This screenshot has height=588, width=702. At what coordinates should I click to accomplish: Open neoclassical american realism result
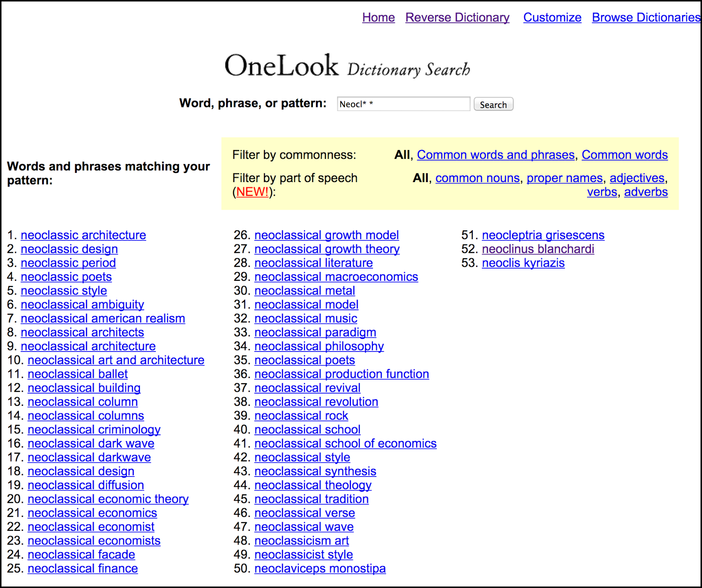click(103, 319)
